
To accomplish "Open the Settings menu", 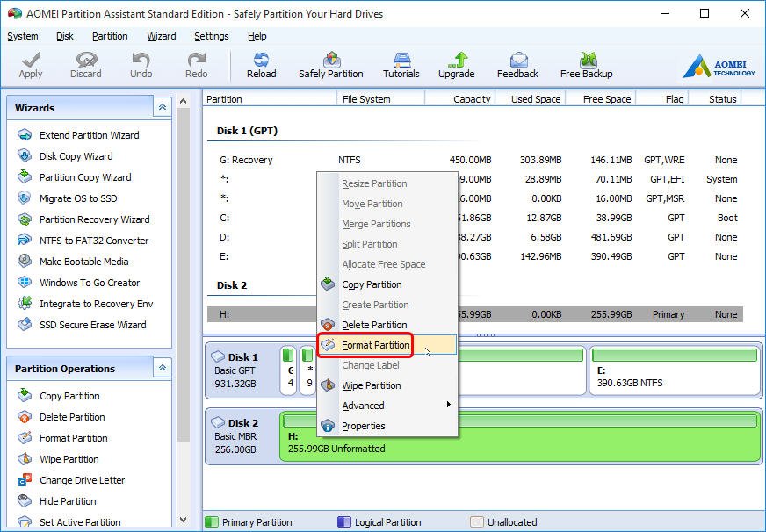I will (x=211, y=36).
